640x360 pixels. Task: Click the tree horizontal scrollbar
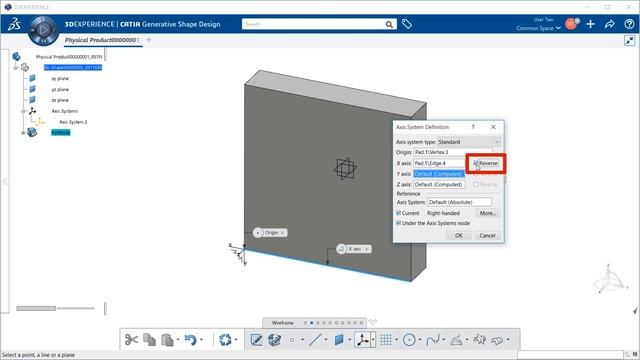click(x=36, y=309)
